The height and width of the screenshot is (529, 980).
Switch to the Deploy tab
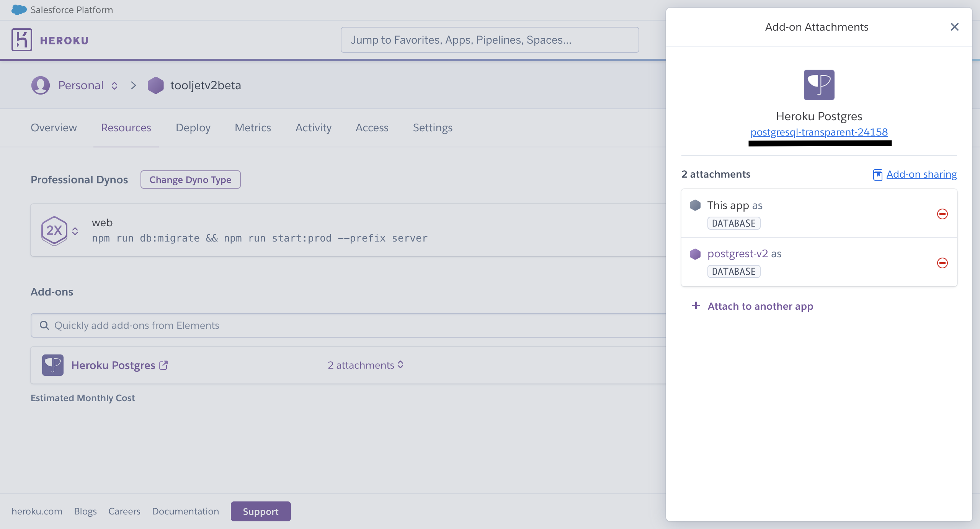[193, 128]
